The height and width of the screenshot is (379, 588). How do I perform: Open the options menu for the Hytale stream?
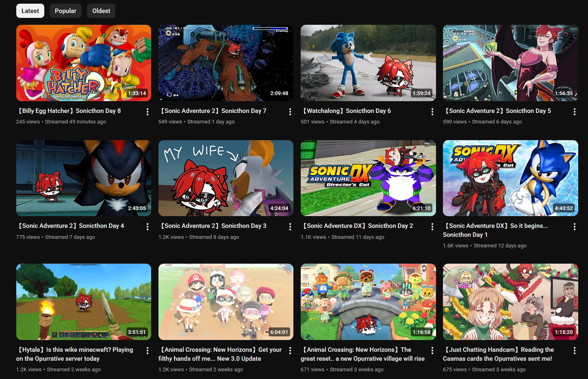point(148,351)
